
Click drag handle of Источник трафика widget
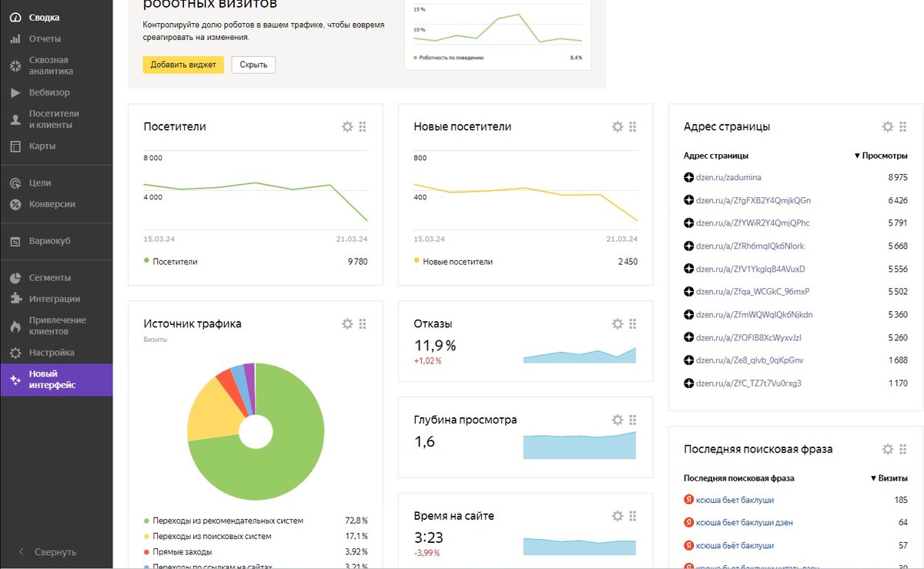[x=363, y=323]
